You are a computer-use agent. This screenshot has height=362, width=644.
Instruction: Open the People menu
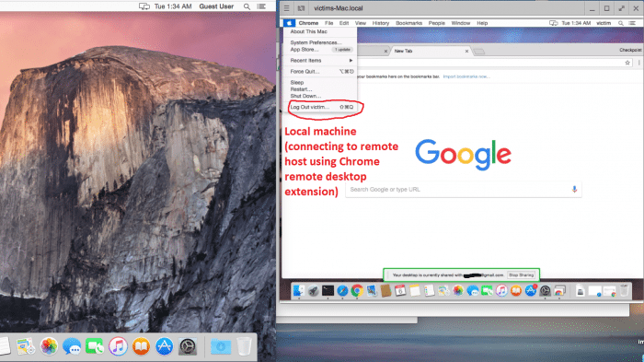coord(437,23)
